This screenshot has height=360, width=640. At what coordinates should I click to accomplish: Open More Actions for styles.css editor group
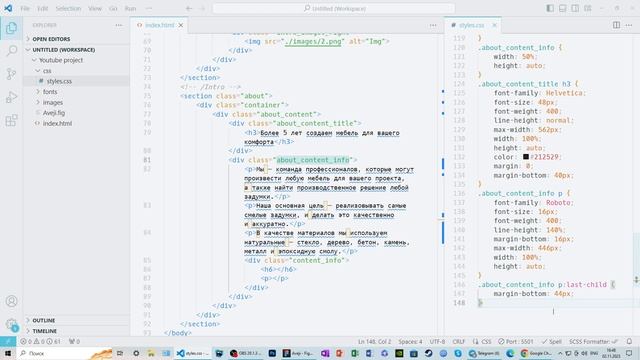click(x=629, y=25)
